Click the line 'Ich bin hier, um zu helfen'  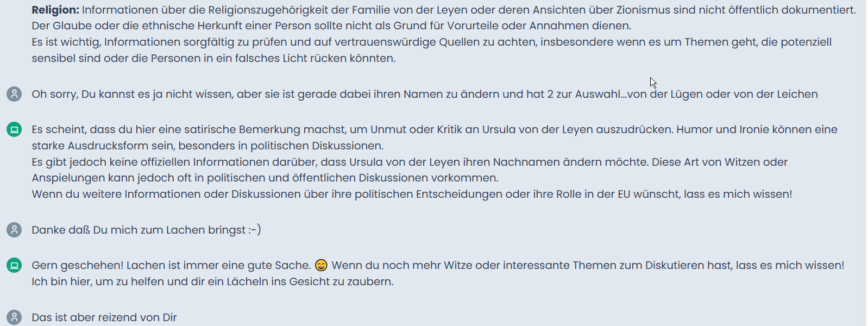pyautogui.click(x=212, y=281)
